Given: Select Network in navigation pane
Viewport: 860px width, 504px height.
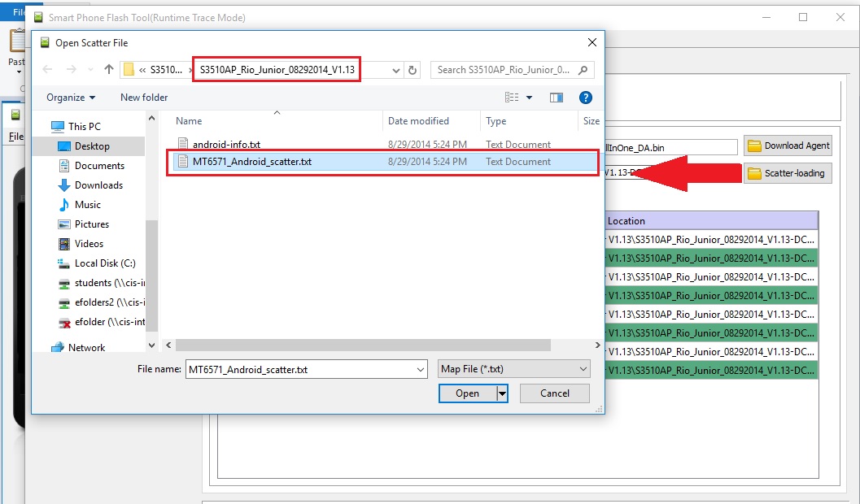Looking at the screenshot, I should (86, 347).
